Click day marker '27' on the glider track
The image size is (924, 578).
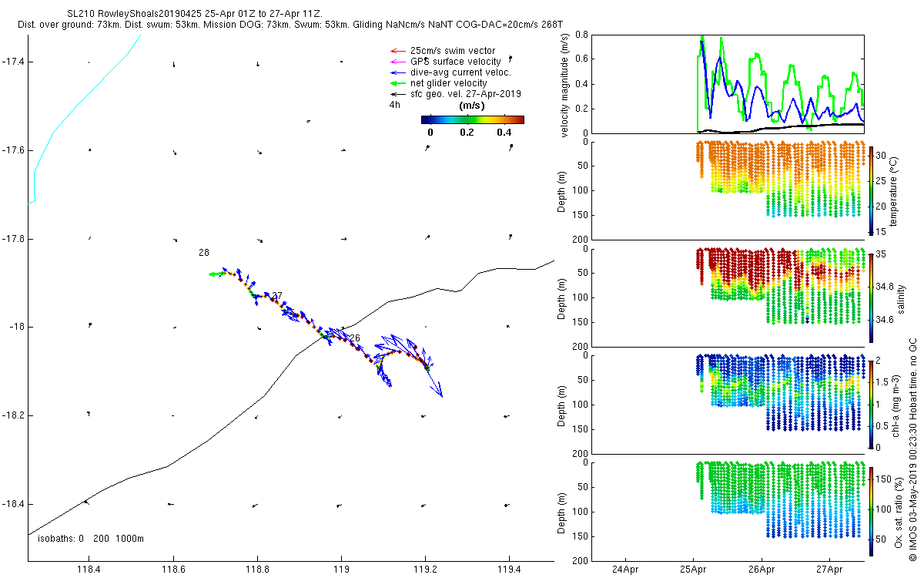(278, 295)
